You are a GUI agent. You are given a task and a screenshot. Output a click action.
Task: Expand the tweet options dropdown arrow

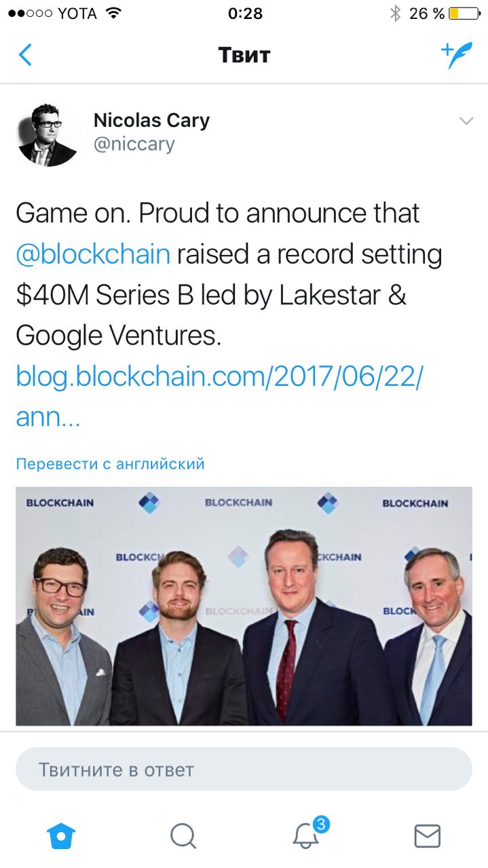point(466,121)
